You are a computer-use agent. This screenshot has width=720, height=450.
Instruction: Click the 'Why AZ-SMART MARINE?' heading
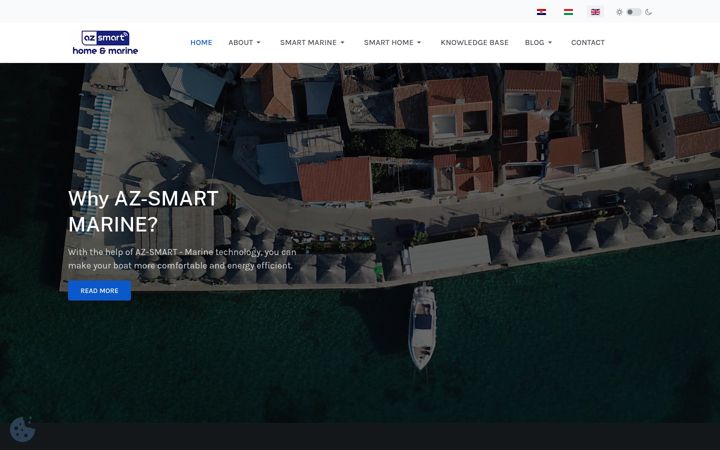[x=143, y=211]
